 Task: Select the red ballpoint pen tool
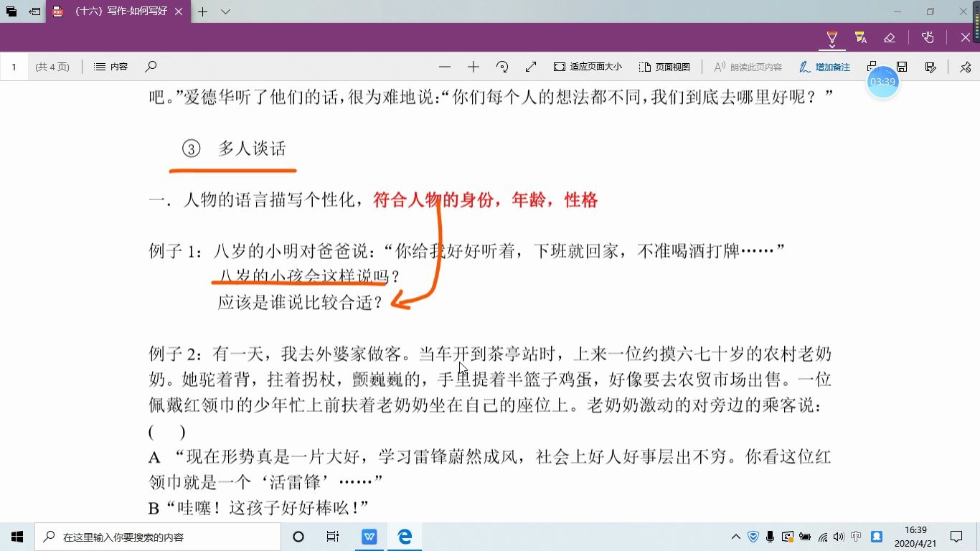point(832,38)
